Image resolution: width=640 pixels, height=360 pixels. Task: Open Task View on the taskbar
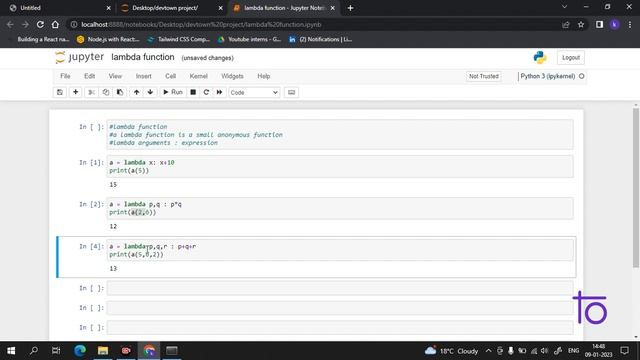tap(56, 351)
